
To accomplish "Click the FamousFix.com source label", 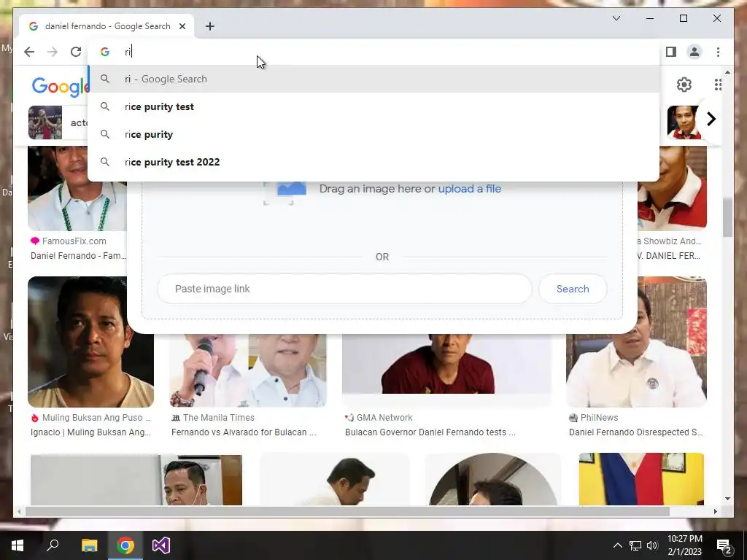I will point(74,241).
